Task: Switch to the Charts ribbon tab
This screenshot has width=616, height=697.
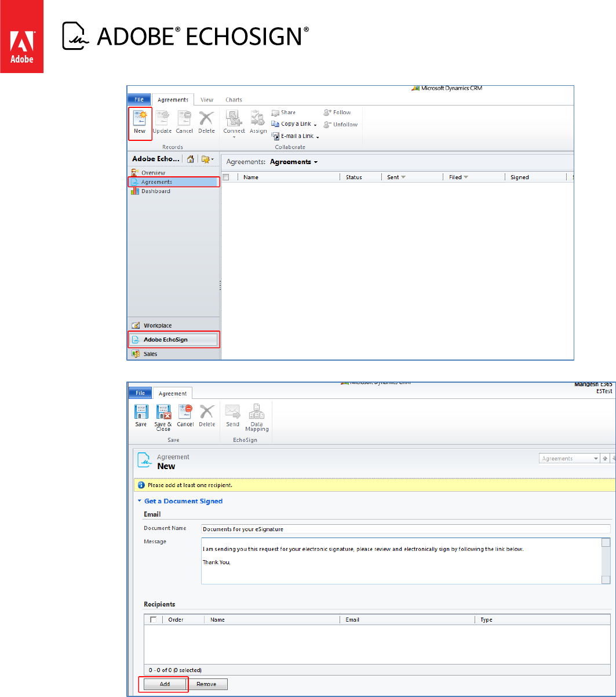Action: tap(234, 100)
